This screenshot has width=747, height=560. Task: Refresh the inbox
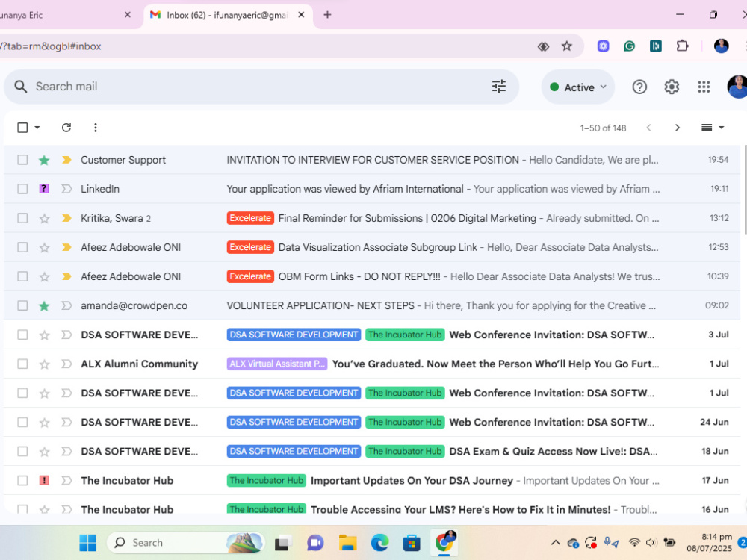tap(66, 128)
